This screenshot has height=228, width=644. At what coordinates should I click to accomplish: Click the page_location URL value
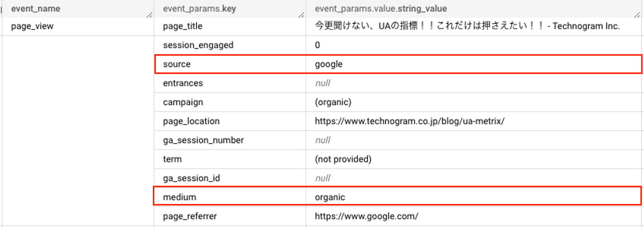tap(410, 121)
